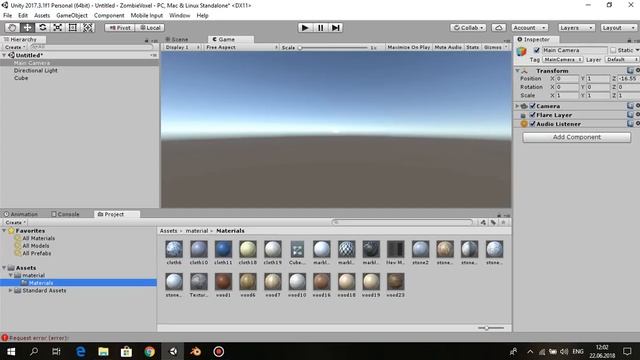
Task: Open the Tag MainCamera dropdown
Action: pyautogui.click(x=562, y=60)
